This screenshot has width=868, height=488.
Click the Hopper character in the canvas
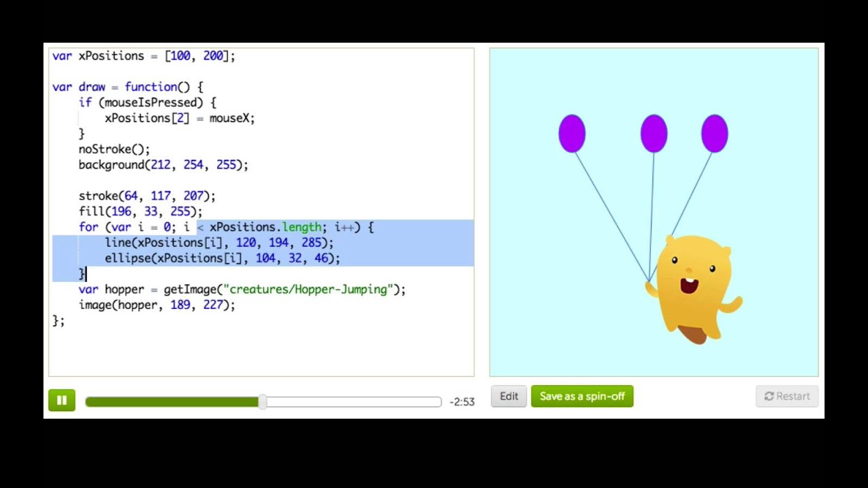coord(693,289)
